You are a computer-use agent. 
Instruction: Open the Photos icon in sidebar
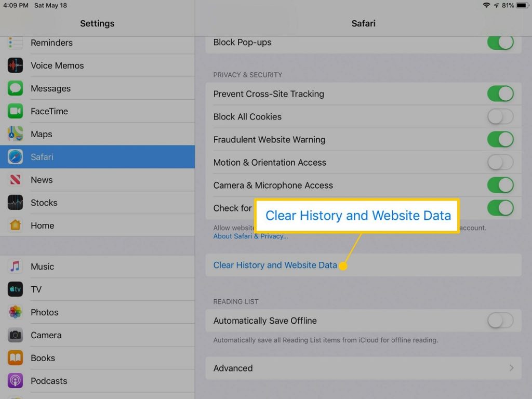(x=15, y=312)
